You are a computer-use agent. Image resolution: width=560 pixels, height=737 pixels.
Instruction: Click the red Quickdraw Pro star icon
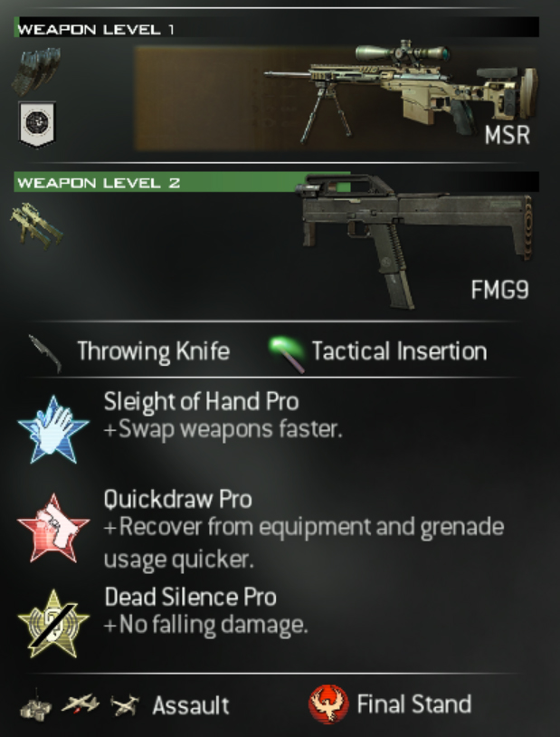point(53,529)
